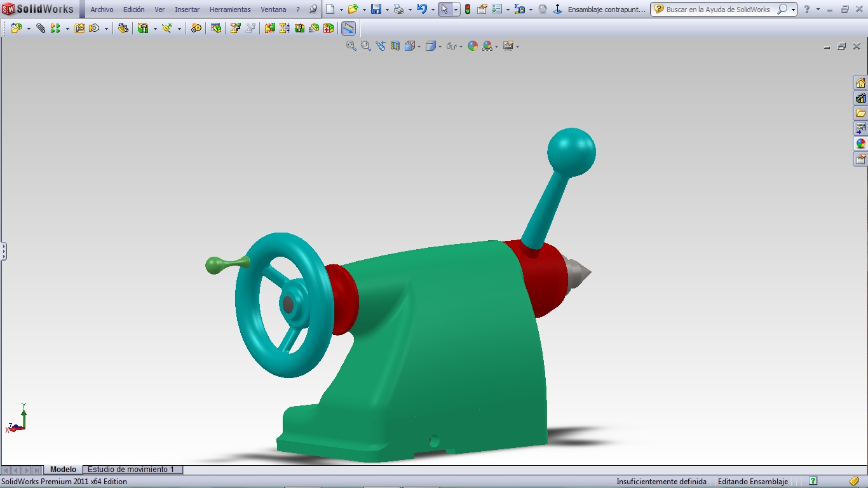Expand the Save dropdown arrow
The width and height of the screenshot is (868, 488).
pyautogui.click(x=387, y=10)
